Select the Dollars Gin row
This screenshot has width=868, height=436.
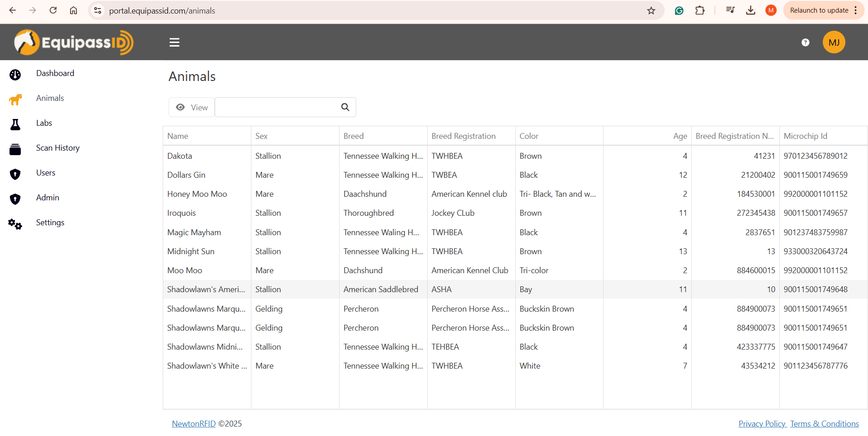pyautogui.click(x=515, y=175)
